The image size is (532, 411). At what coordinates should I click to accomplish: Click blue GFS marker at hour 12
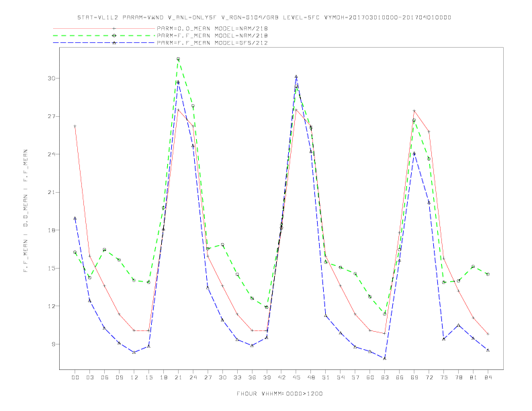[x=134, y=353]
